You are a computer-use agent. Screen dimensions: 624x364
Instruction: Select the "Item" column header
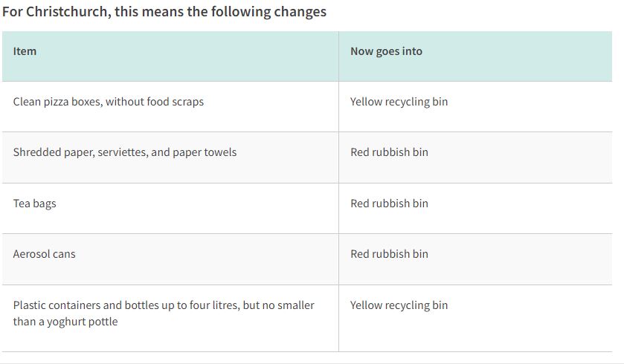click(25, 51)
